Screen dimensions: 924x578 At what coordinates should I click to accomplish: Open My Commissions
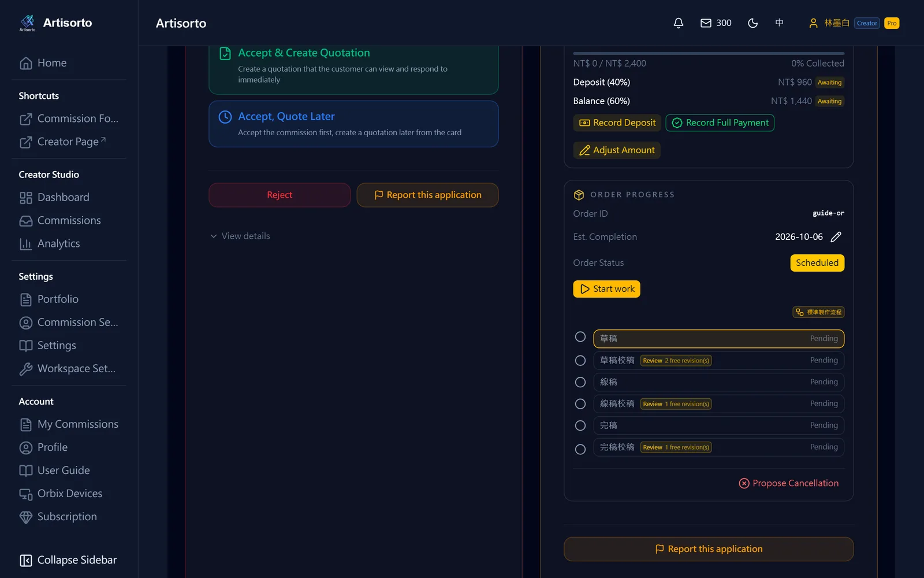coord(69,424)
